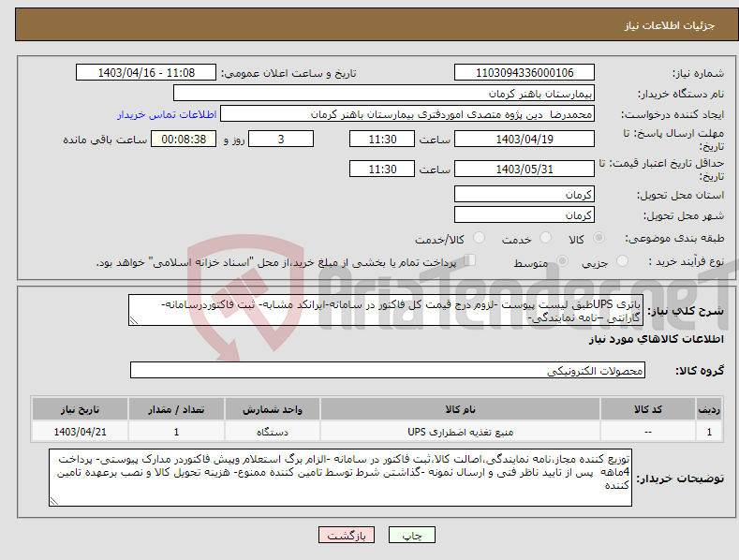This screenshot has height=560, width=739.
Task: Toggle the اسناد خزانه اسلامی payment checkbox
Action: (x=469, y=259)
